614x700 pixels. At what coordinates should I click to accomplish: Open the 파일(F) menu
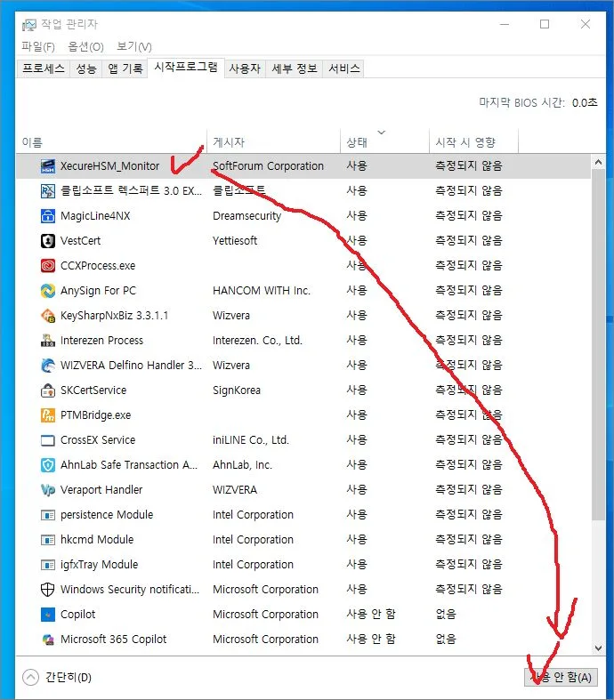(37, 46)
